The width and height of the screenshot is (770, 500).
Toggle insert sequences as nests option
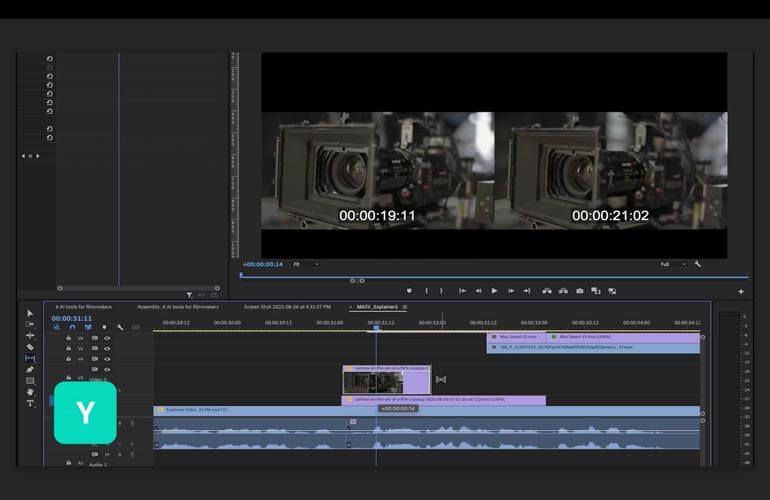pyautogui.click(x=56, y=327)
